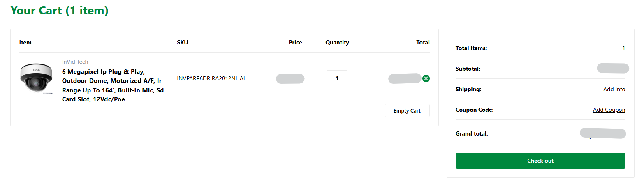Click the SKU column header
Viewport: 644px width, 193px height.
click(x=182, y=42)
